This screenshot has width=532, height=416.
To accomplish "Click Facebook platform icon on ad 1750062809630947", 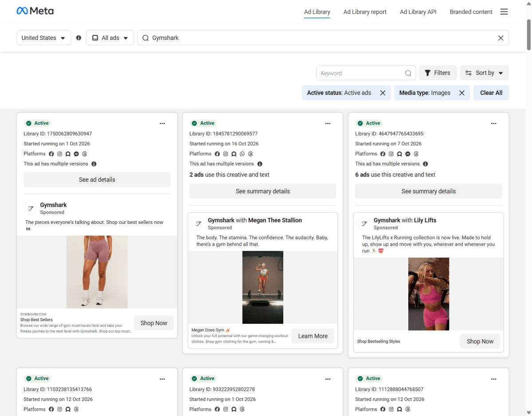I will pos(51,154).
